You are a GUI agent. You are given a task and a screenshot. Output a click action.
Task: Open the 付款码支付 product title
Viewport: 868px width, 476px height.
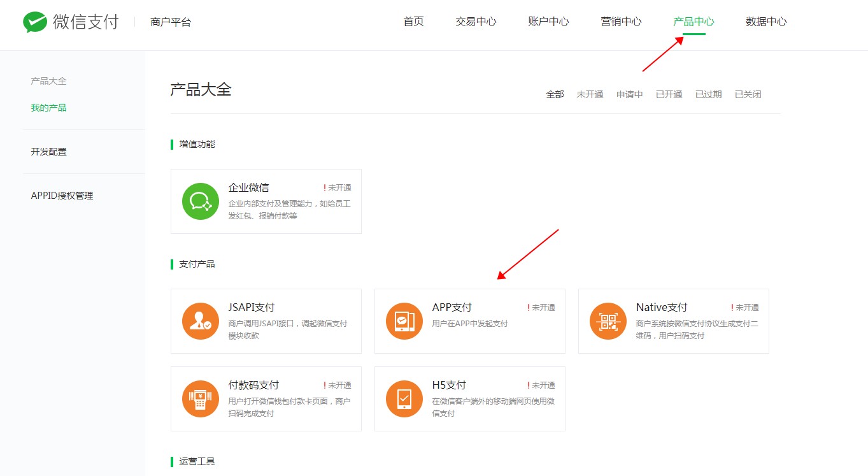(x=253, y=385)
